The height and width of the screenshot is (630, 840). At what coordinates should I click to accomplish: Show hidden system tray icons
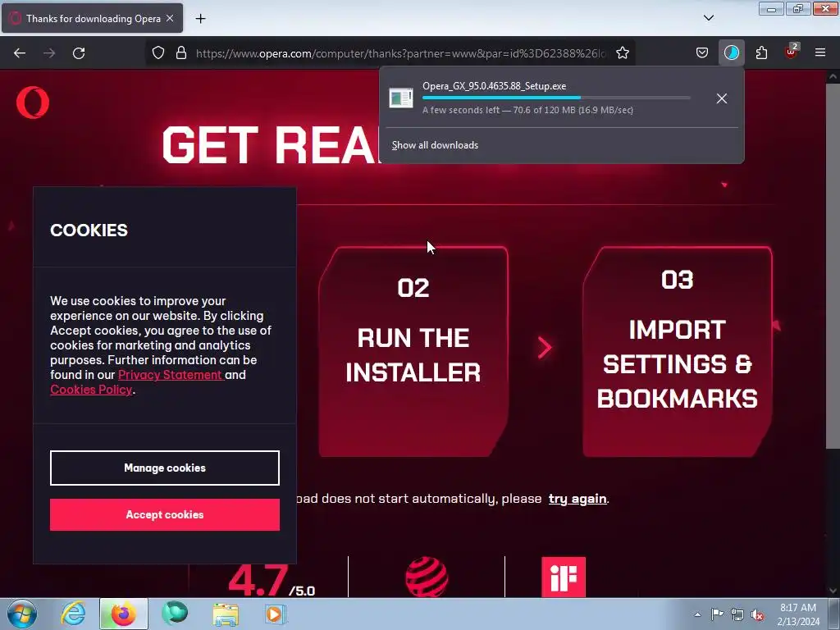pyautogui.click(x=697, y=615)
